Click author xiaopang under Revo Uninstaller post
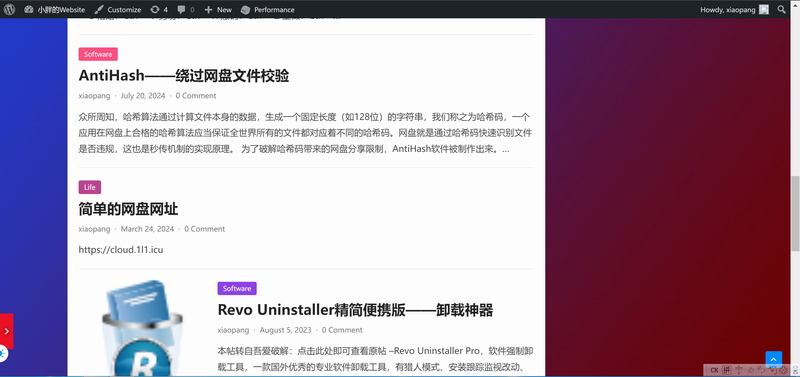 (233, 330)
